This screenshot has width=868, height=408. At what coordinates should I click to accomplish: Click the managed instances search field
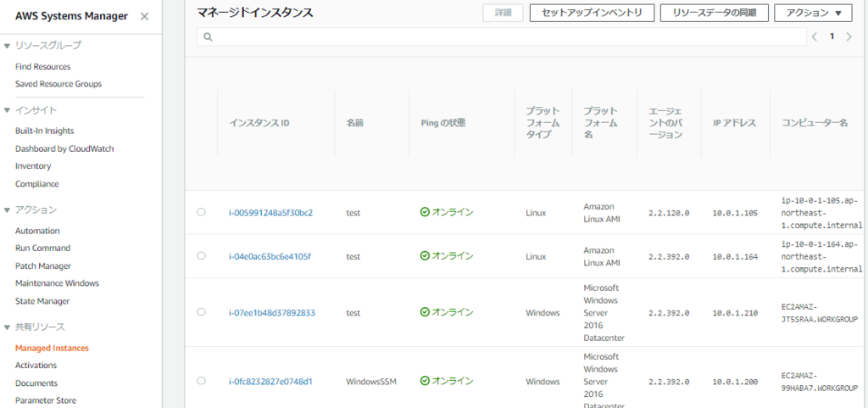pos(502,36)
